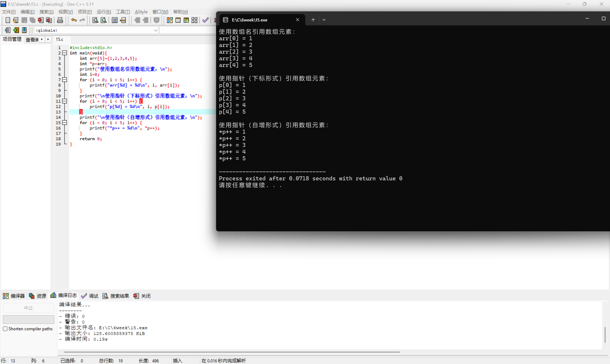
Task: Open the terminal tab dropdown chevron
Action: (324, 20)
